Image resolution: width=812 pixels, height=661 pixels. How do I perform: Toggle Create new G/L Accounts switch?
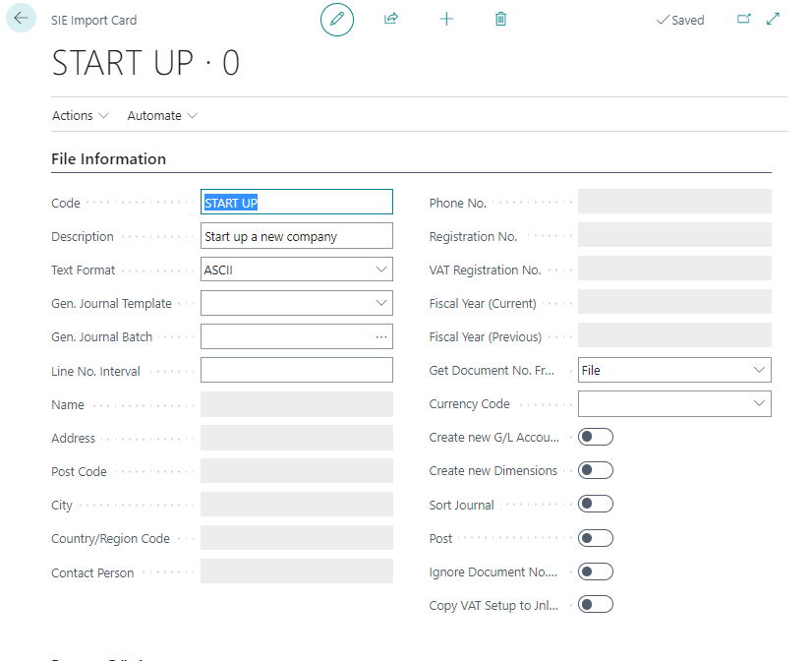595,437
